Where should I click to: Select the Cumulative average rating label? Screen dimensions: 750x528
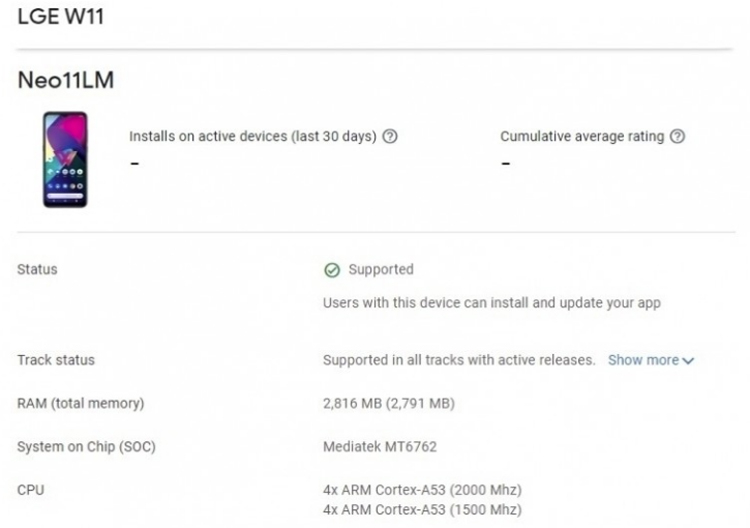pos(582,136)
